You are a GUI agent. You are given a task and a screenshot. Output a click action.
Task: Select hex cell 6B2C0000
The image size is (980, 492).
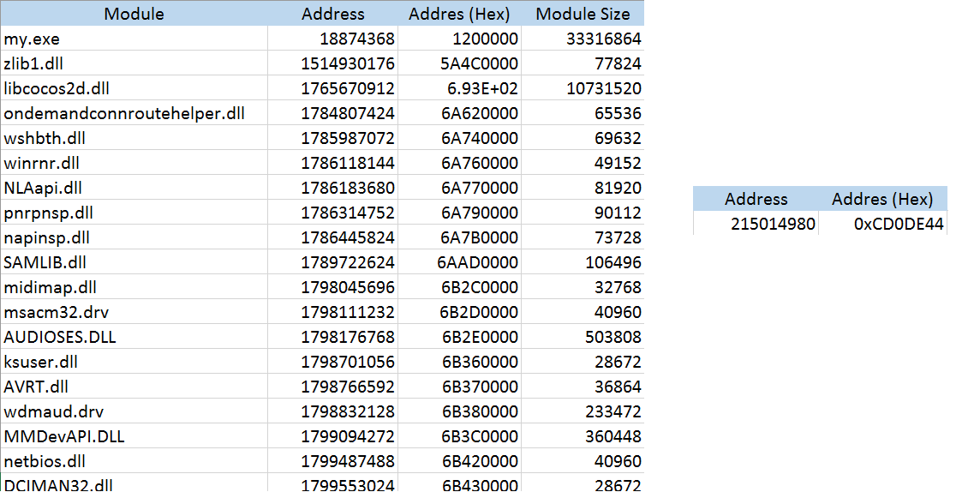[x=459, y=287]
